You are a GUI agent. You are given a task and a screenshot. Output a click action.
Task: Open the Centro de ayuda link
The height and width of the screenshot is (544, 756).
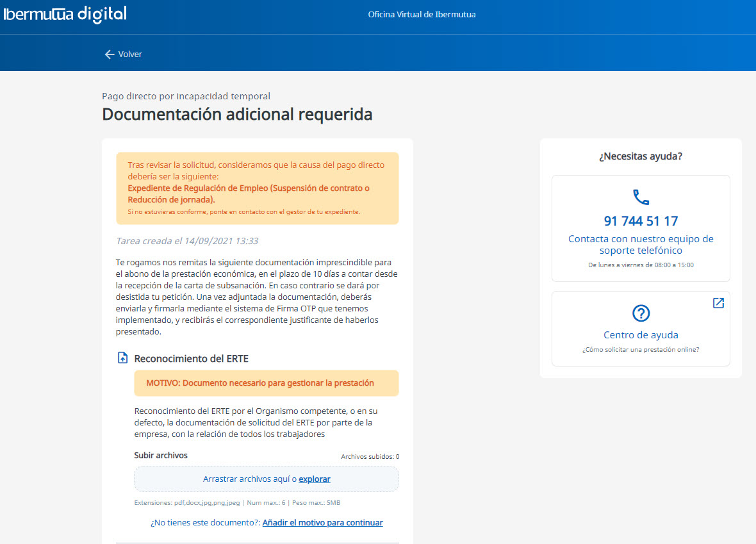pyautogui.click(x=641, y=335)
